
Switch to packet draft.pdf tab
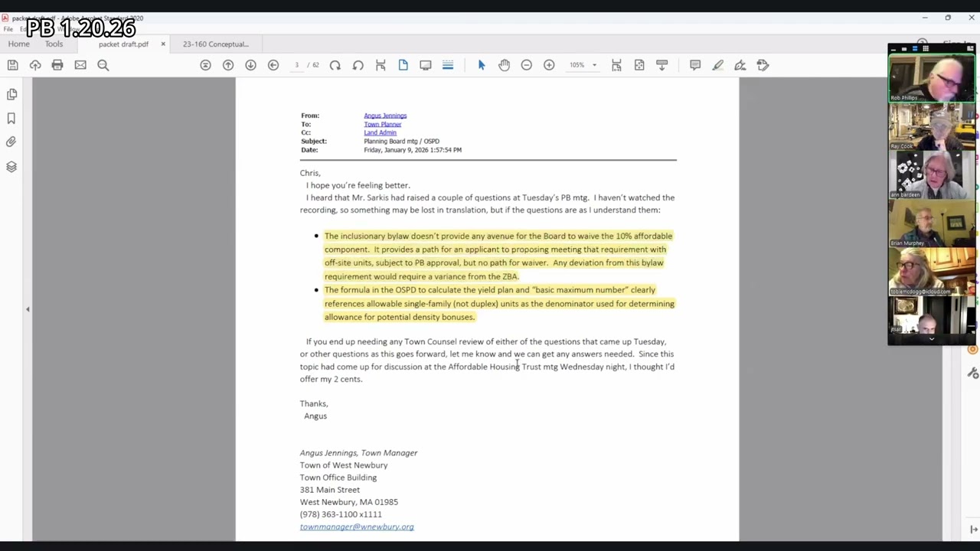(x=123, y=44)
